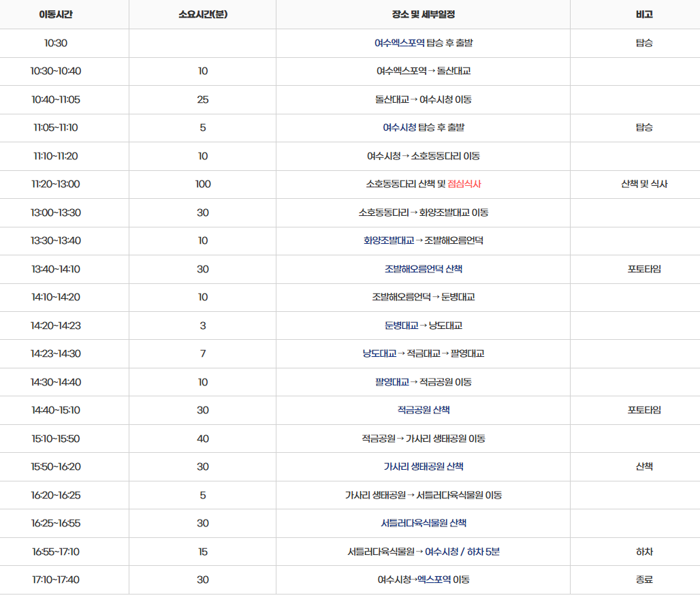
Task: Click the 소요시간(분) column header
Action: (202, 15)
